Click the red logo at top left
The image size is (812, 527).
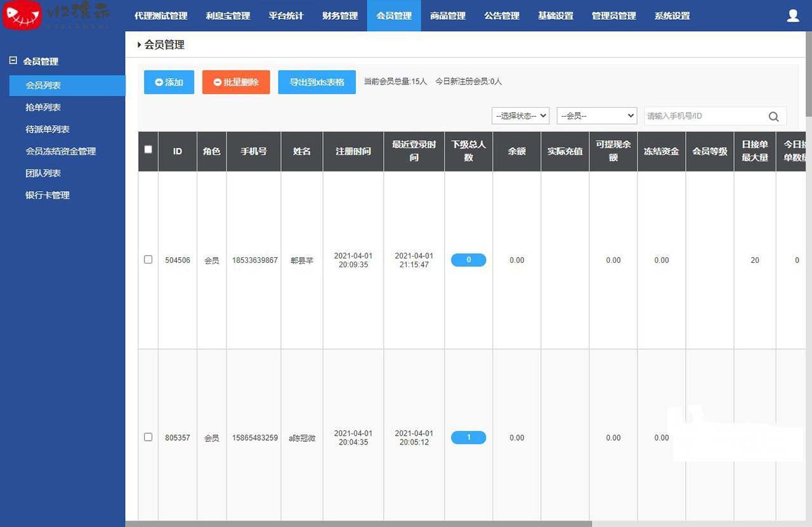[x=22, y=16]
